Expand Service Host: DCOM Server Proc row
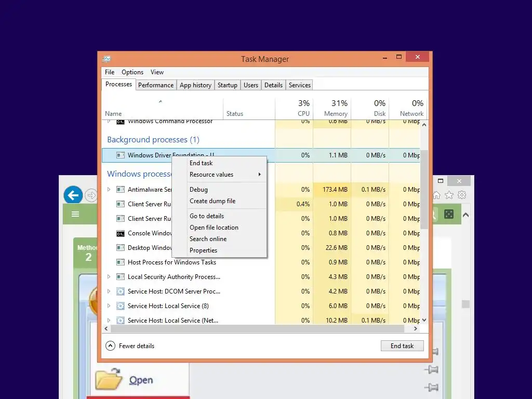 click(x=109, y=291)
